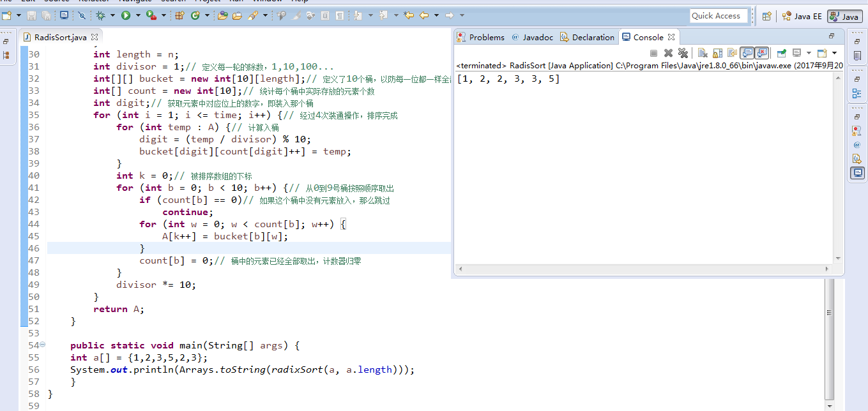Click the Open Task folder icon
Viewport: 868px width, 411px height.
click(237, 15)
